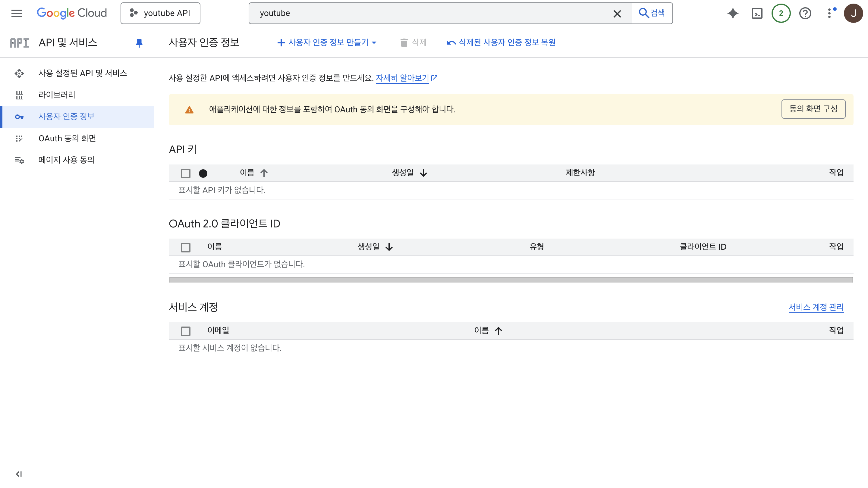Clear the search field with the X icon
This screenshot has height=488, width=868.
click(617, 14)
